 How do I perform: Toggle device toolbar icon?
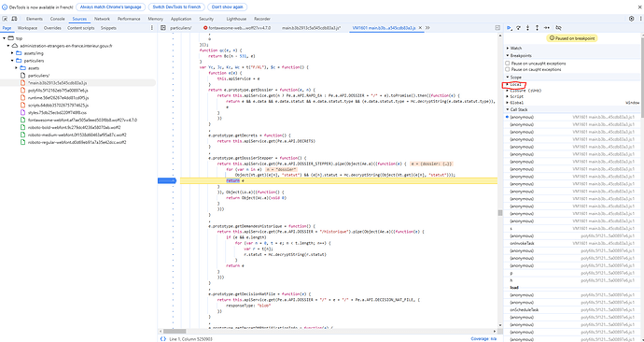(x=14, y=19)
